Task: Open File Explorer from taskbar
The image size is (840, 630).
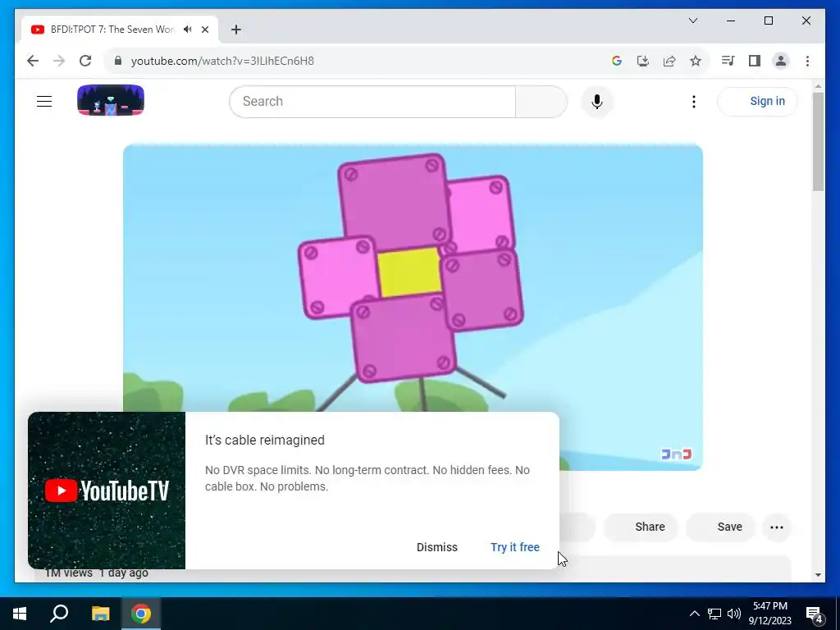Action: pyautogui.click(x=100, y=614)
